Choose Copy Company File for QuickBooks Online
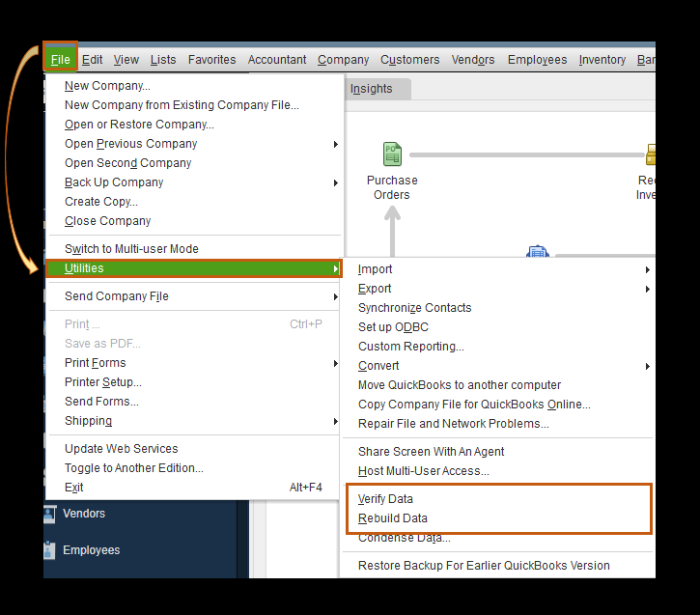 [498, 405]
